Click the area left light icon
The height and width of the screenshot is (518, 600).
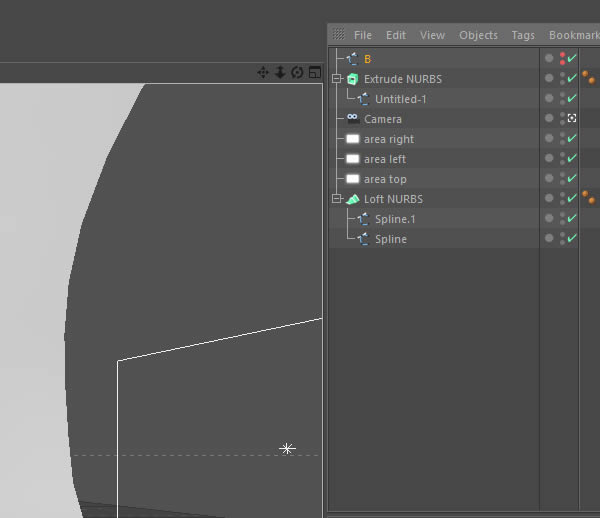[x=353, y=159]
